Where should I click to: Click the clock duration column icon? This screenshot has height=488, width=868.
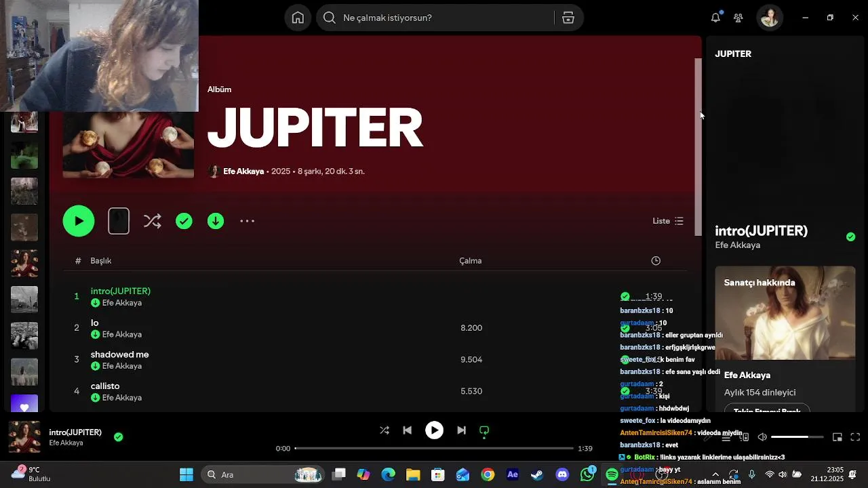656,261
